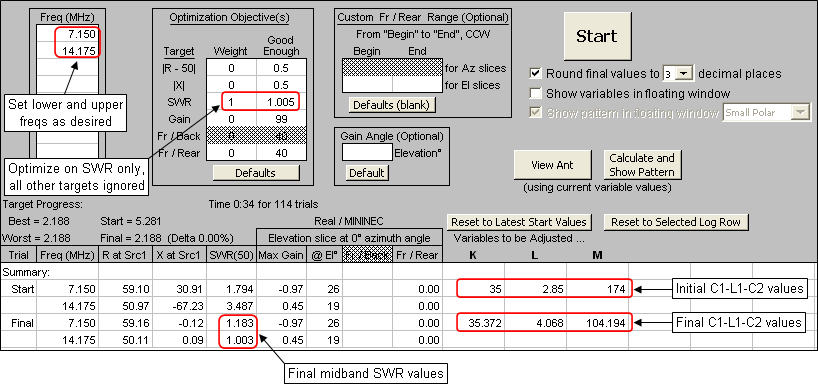818x384 pixels.
Task: Enable Show variables in floating window
Action: 535,94
